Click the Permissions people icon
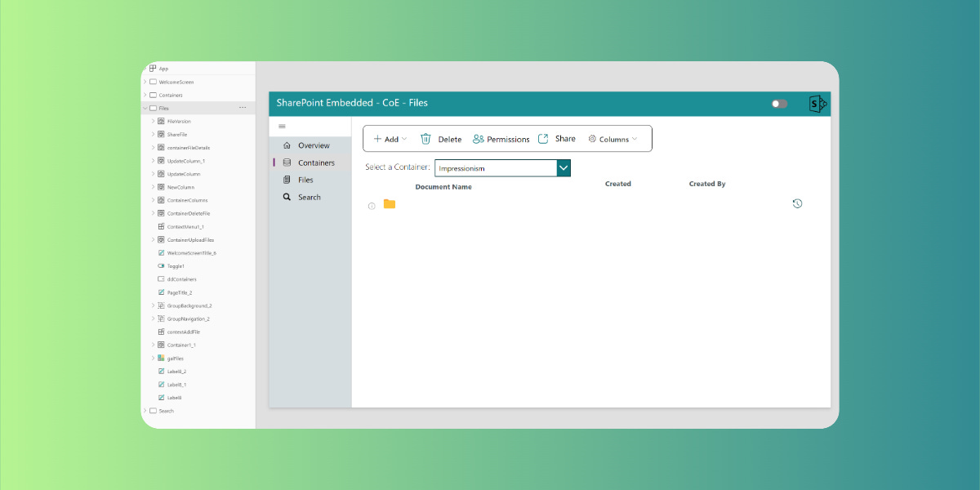This screenshot has width=980, height=490. [x=479, y=139]
